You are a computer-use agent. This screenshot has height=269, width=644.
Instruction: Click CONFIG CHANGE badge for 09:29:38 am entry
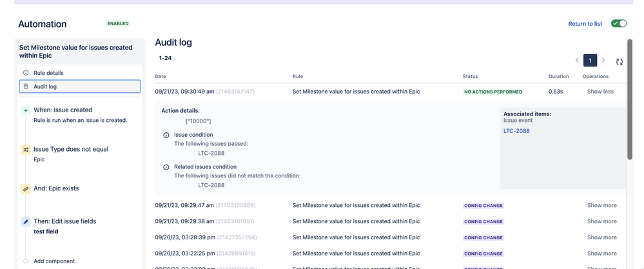point(483,222)
